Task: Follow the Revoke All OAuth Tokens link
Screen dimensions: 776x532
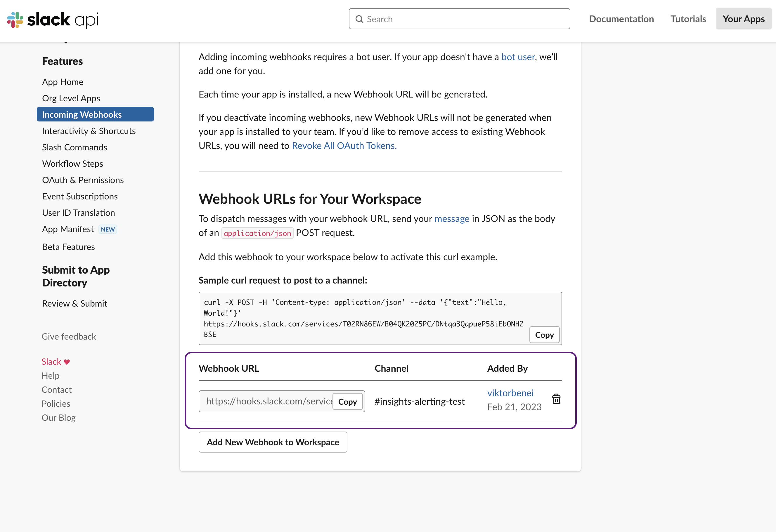Action: [x=344, y=145]
